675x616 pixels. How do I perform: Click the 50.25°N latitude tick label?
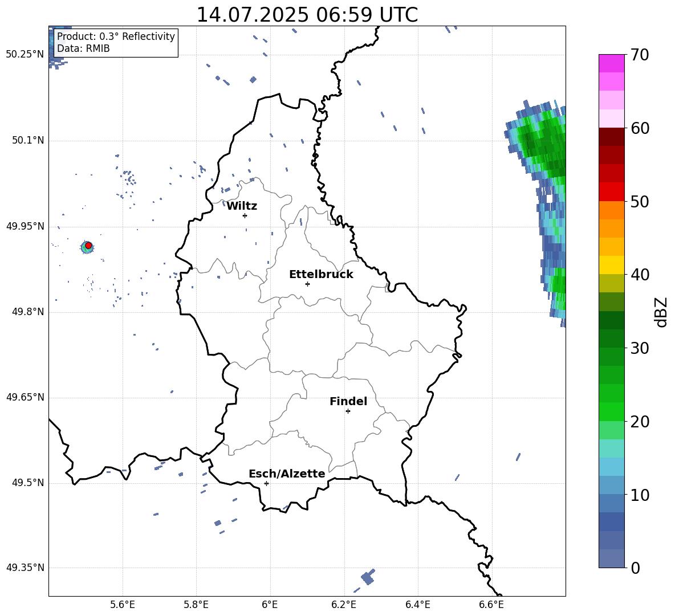(25, 55)
